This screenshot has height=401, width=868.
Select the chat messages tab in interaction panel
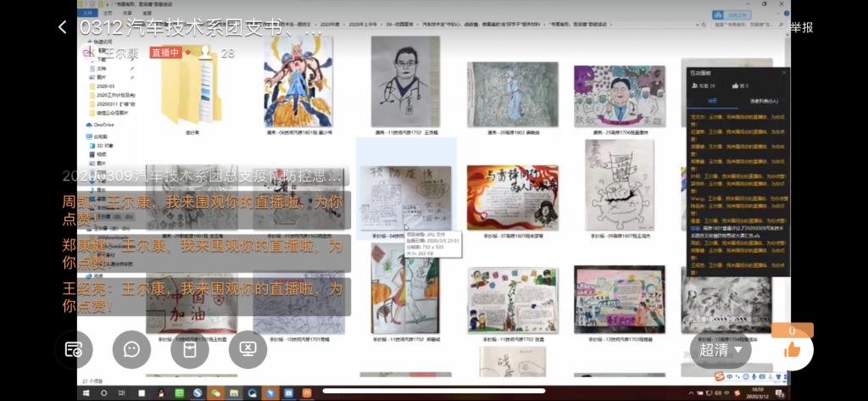pyautogui.click(x=712, y=101)
